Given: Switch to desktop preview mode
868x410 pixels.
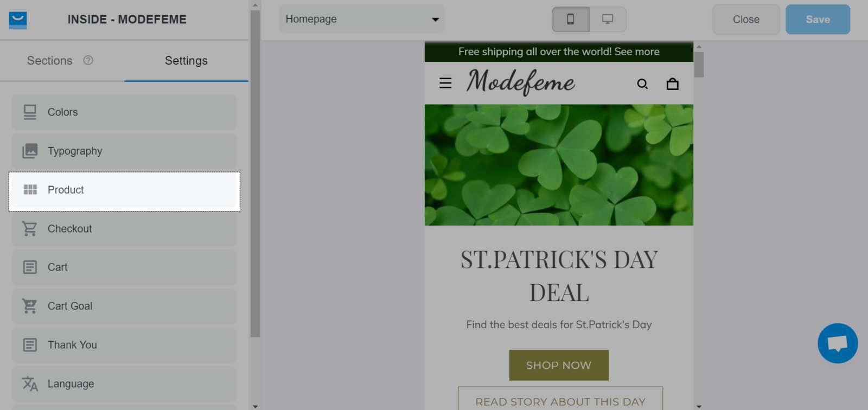Looking at the screenshot, I should point(608,20).
